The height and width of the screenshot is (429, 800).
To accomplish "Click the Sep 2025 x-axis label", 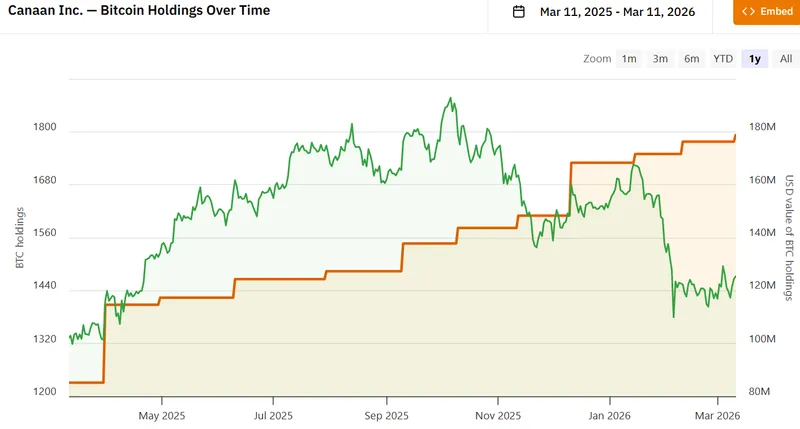I will coord(386,415).
